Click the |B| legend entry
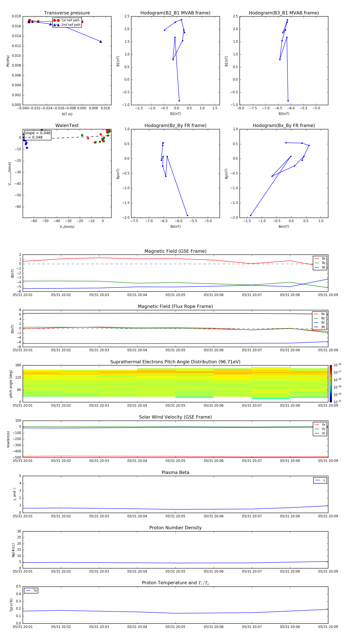 pyautogui.click(x=320, y=327)
